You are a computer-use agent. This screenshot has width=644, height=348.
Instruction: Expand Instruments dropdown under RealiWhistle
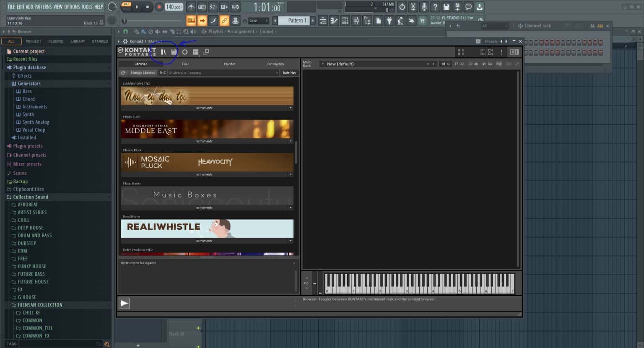pos(291,241)
